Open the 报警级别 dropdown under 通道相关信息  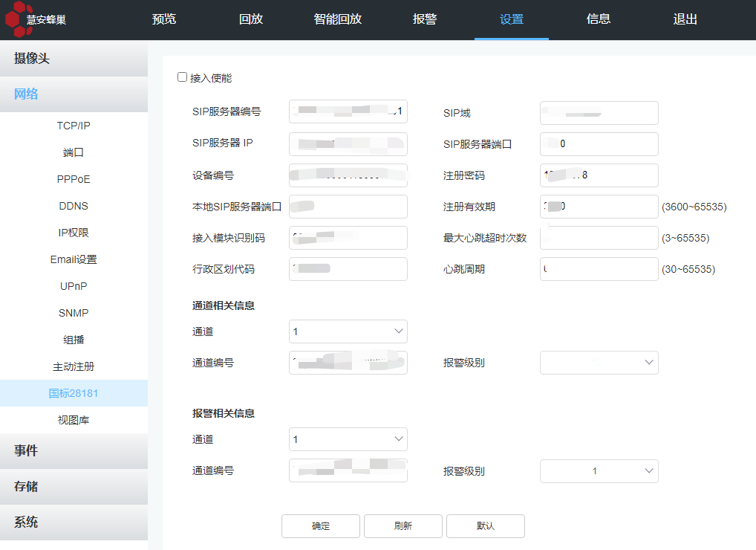click(x=599, y=363)
